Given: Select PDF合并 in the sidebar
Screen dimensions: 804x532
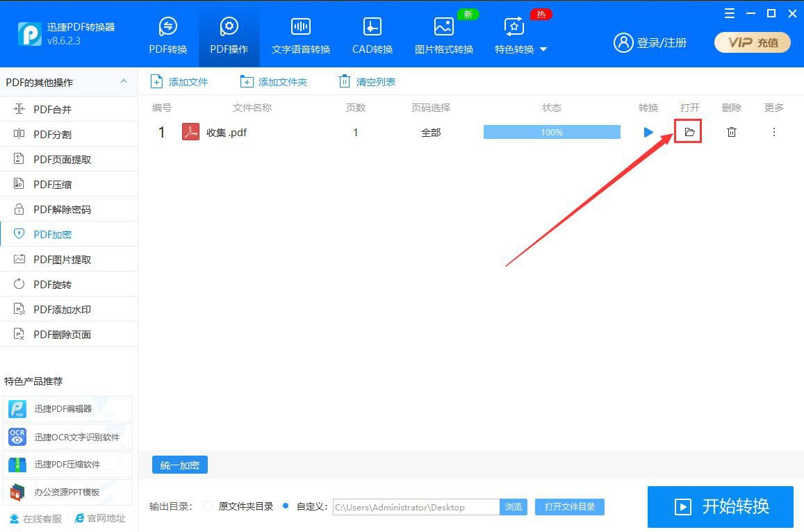Looking at the screenshot, I should pyautogui.click(x=69, y=109).
